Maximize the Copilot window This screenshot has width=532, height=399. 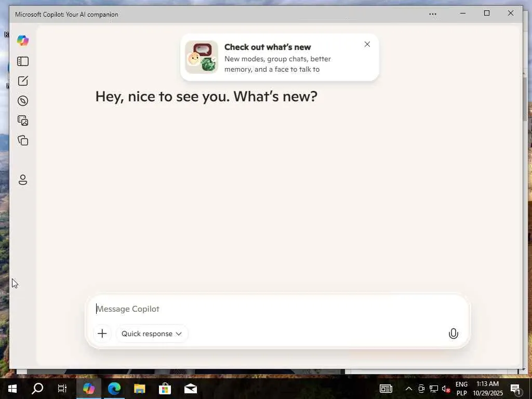pyautogui.click(x=486, y=13)
